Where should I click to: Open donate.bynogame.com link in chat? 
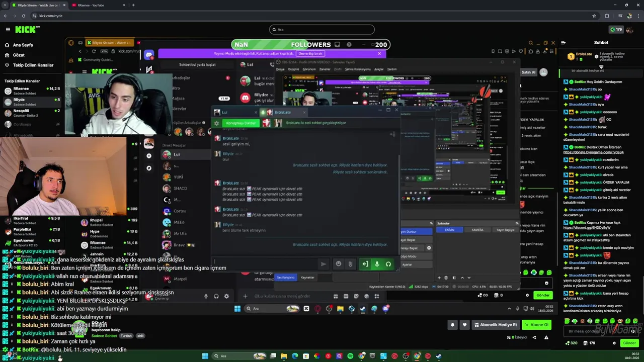[x=593, y=152]
